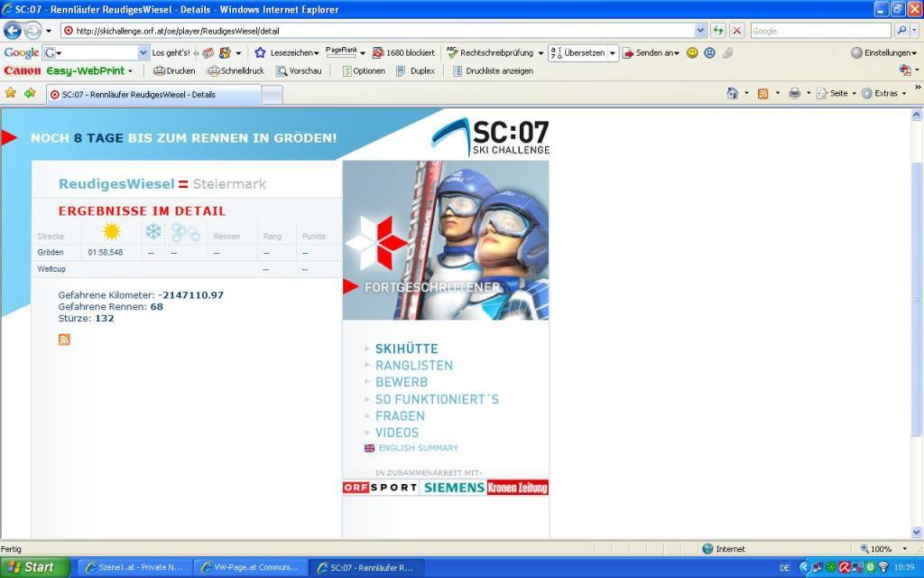The image size is (924, 578).
Task: Click the search magnifier button
Action: (901, 30)
